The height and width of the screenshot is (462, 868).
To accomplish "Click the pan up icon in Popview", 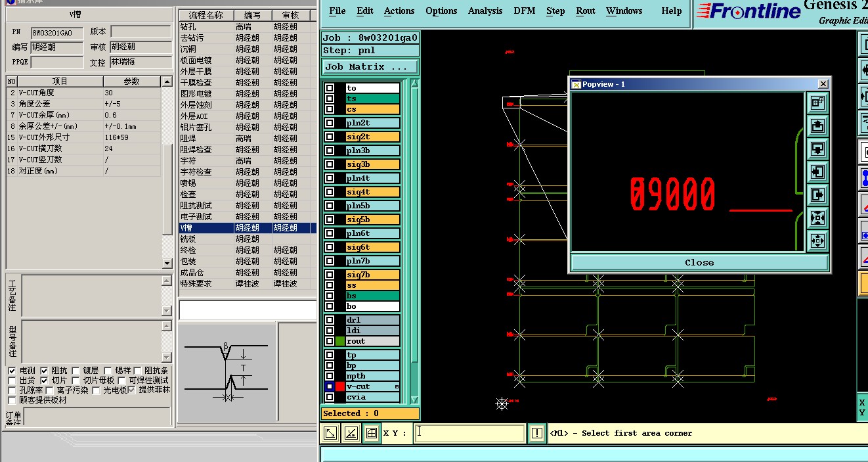I will pos(817,126).
